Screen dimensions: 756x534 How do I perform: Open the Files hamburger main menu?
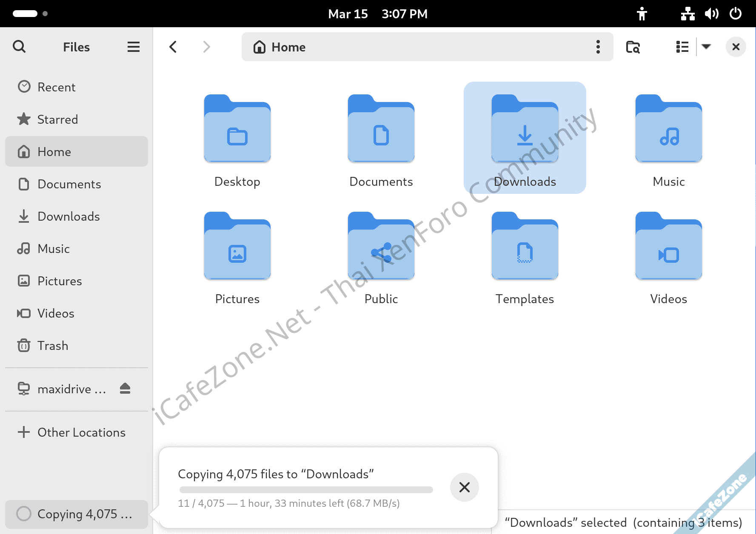pyautogui.click(x=133, y=47)
